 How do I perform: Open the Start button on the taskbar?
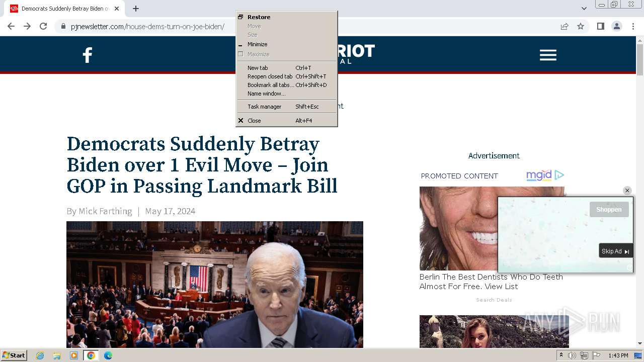pyautogui.click(x=14, y=355)
